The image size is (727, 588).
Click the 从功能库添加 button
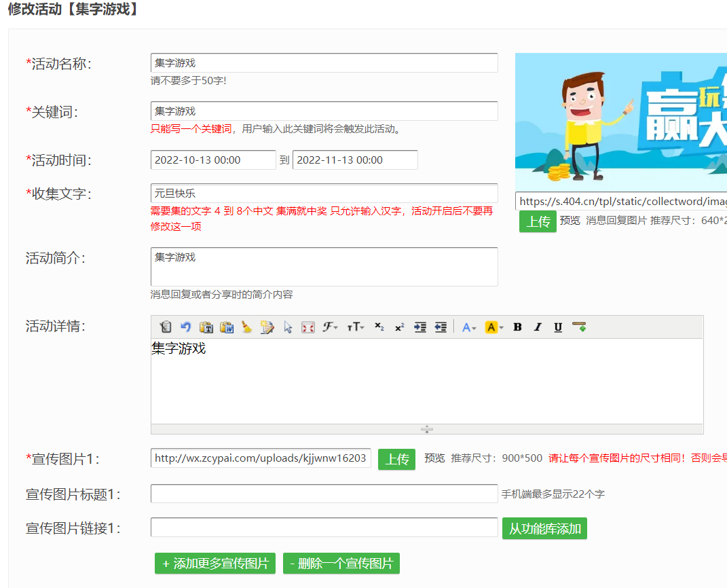[545, 528]
